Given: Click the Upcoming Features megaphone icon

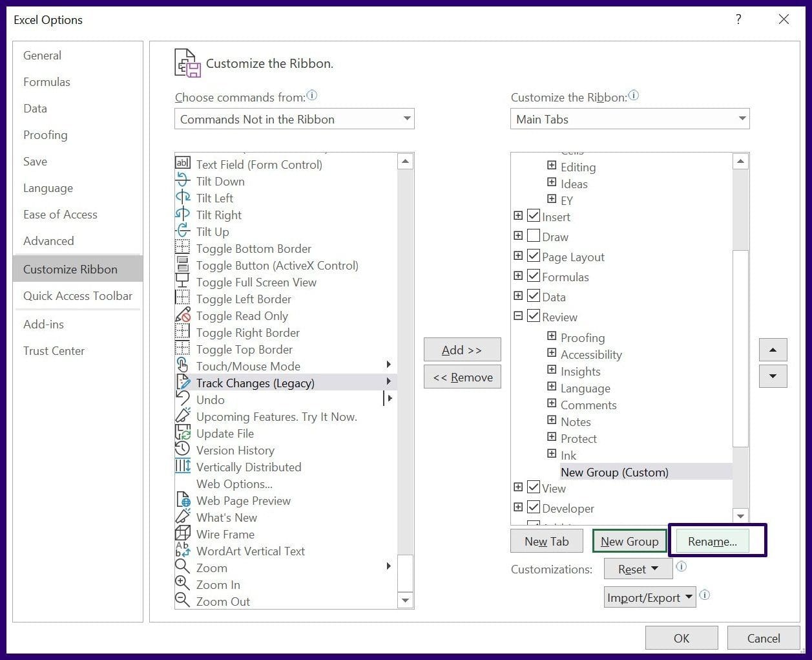Looking at the screenshot, I should (183, 416).
